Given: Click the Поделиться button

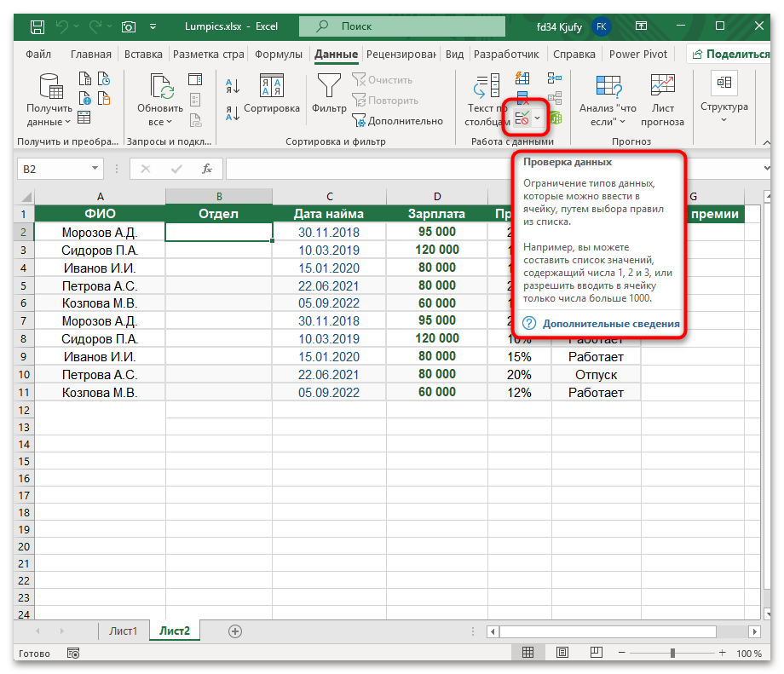Looking at the screenshot, I should click(x=729, y=54).
